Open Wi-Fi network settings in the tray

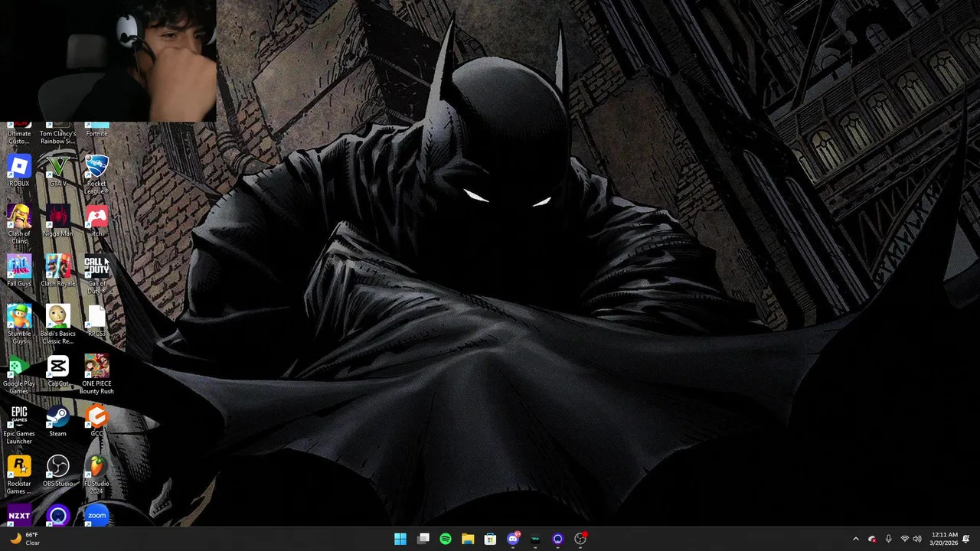[x=904, y=540]
